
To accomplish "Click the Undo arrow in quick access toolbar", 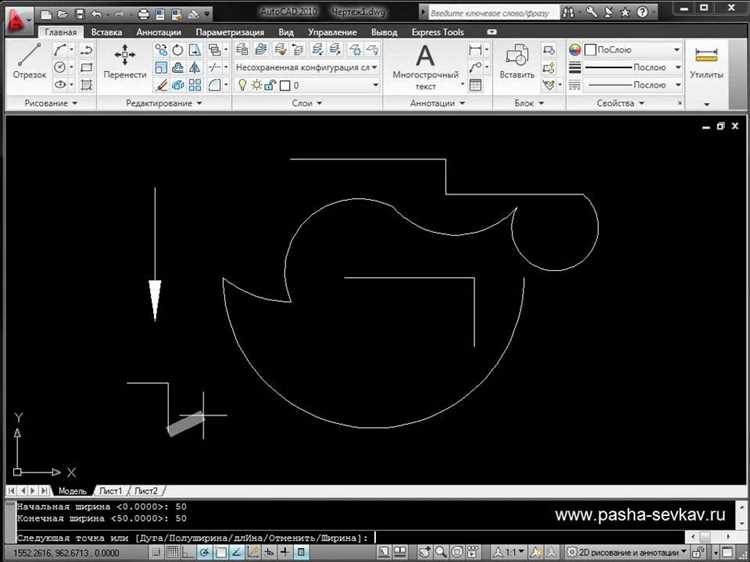I will 97,14.
